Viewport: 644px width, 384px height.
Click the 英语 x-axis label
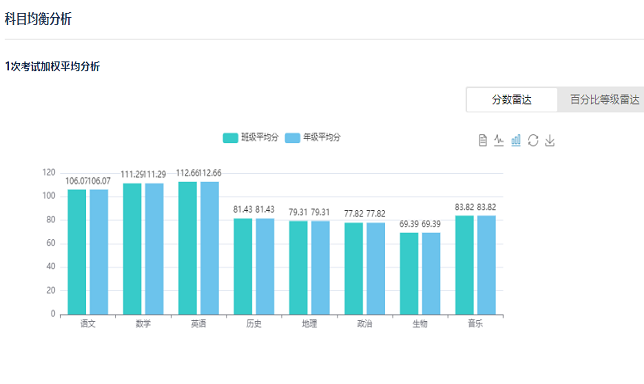(199, 324)
